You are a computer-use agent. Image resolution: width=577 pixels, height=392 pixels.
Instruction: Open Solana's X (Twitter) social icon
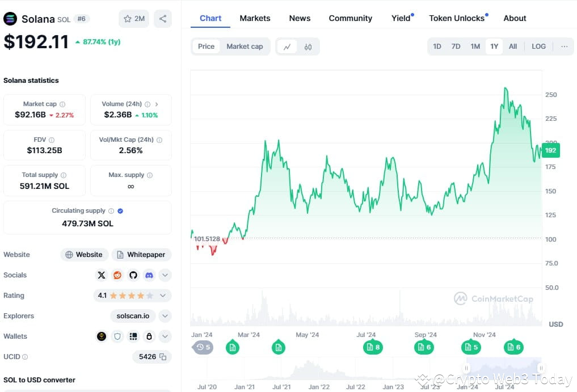point(101,275)
